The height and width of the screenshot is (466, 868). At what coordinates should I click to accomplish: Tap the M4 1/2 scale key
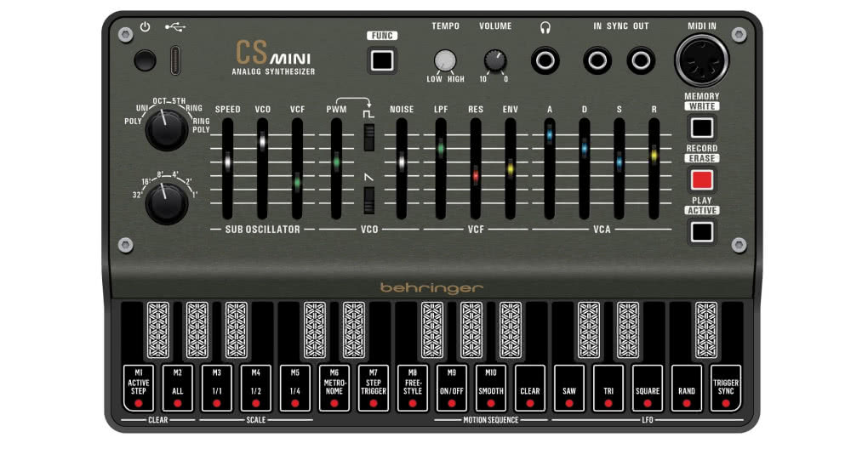[x=256, y=388]
